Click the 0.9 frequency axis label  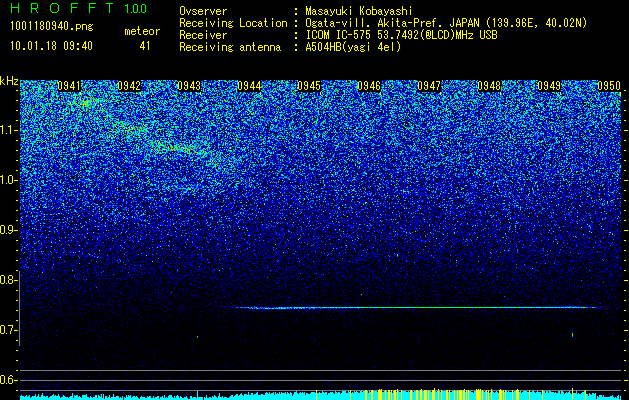click(x=8, y=230)
